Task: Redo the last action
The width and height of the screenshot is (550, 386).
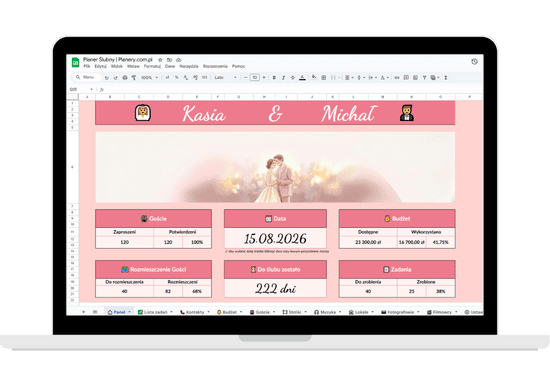Action: pos(115,78)
